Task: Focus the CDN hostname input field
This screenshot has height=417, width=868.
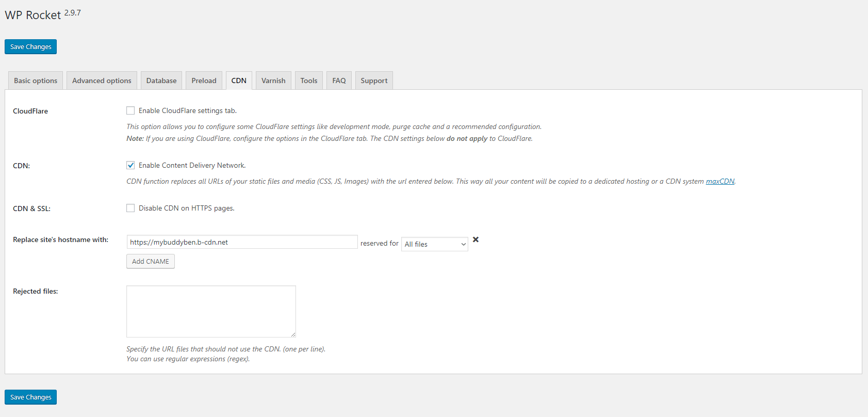Action: point(242,242)
